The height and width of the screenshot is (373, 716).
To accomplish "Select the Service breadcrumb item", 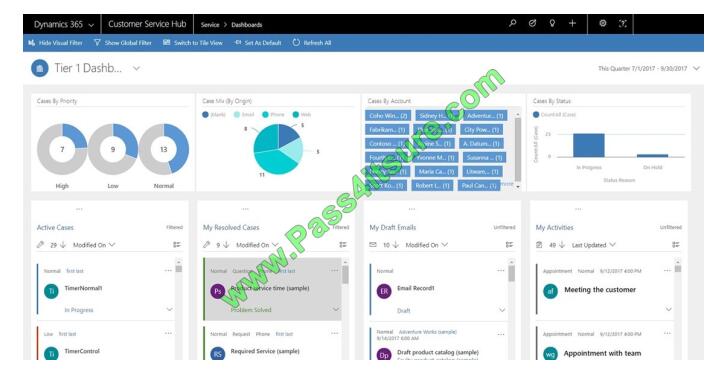I will pos(210,25).
